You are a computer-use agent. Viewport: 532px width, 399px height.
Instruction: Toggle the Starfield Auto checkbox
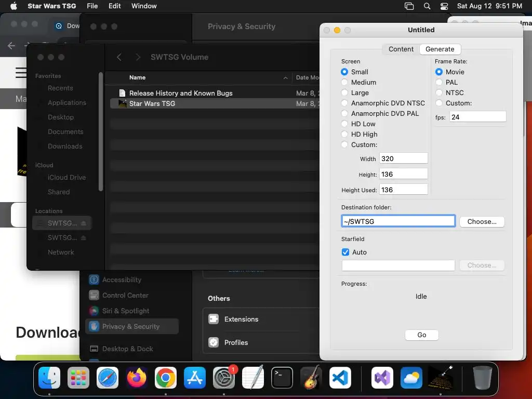point(345,252)
